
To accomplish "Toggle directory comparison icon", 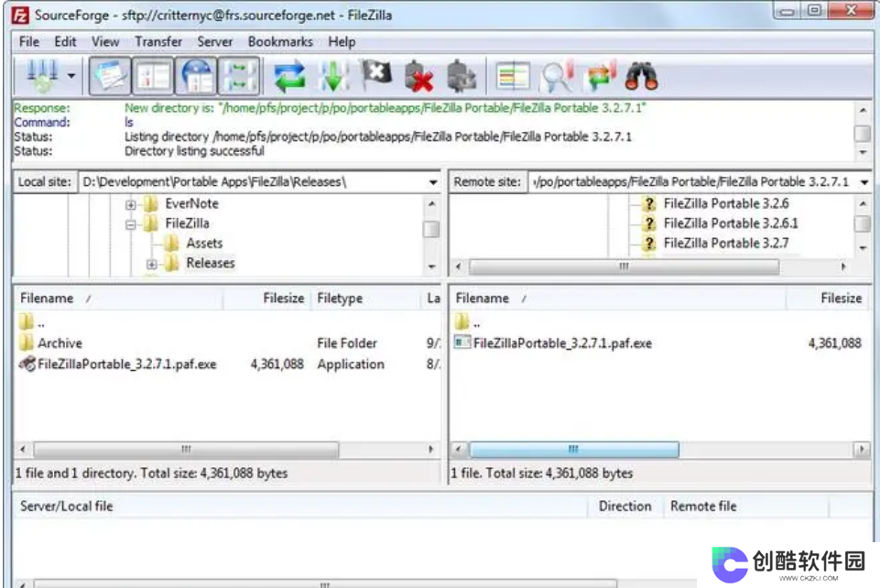I will [513, 76].
